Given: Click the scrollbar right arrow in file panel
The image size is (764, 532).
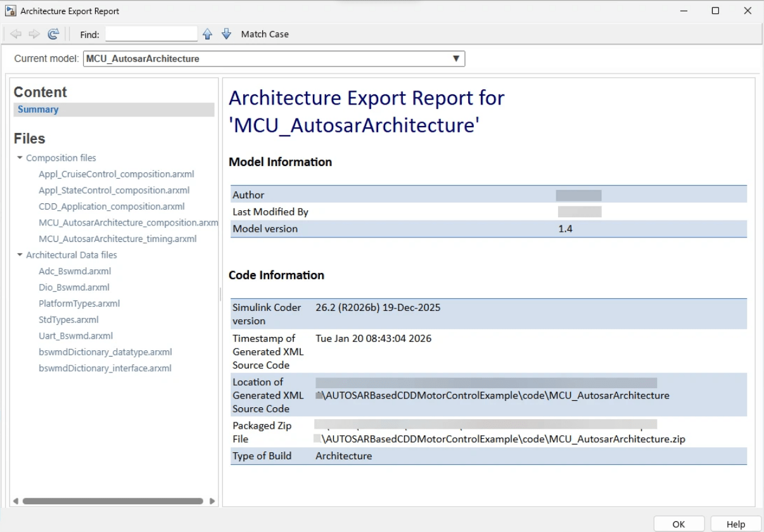Looking at the screenshot, I should pos(212,501).
